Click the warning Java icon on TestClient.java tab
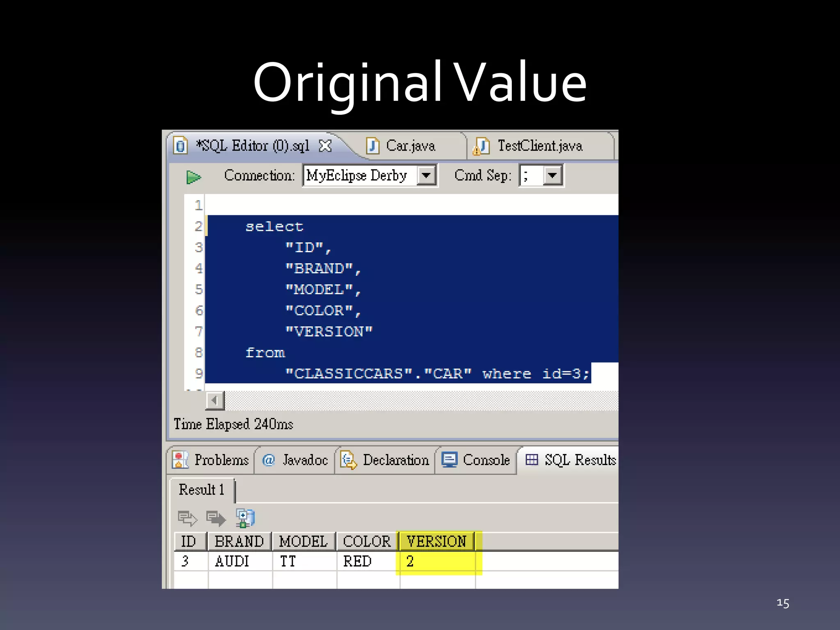Image resolution: width=840 pixels, height=630 pixels. tap(482, 146)
